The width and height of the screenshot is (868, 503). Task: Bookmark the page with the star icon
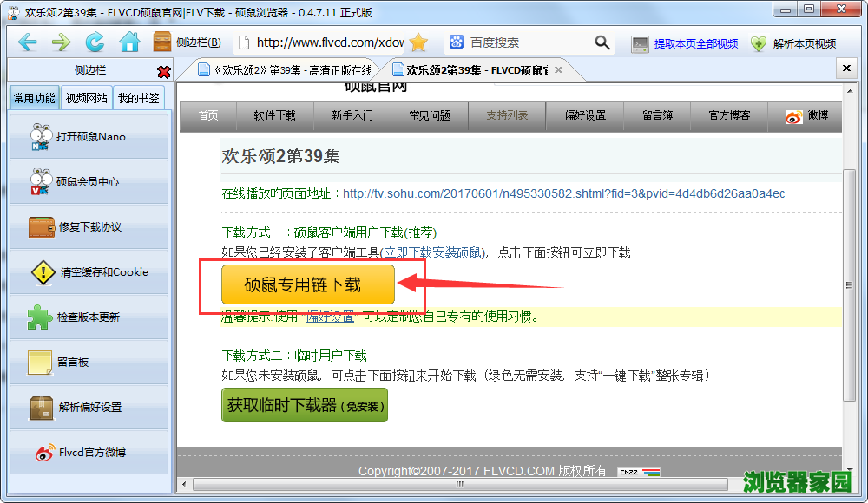[420, 41]
